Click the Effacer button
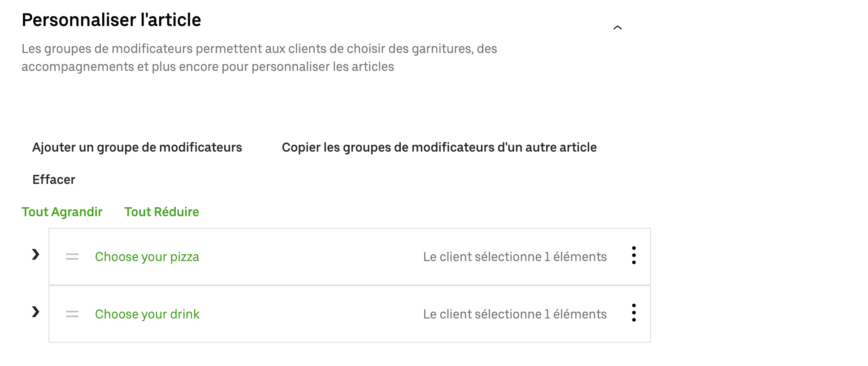 (53, 179)
